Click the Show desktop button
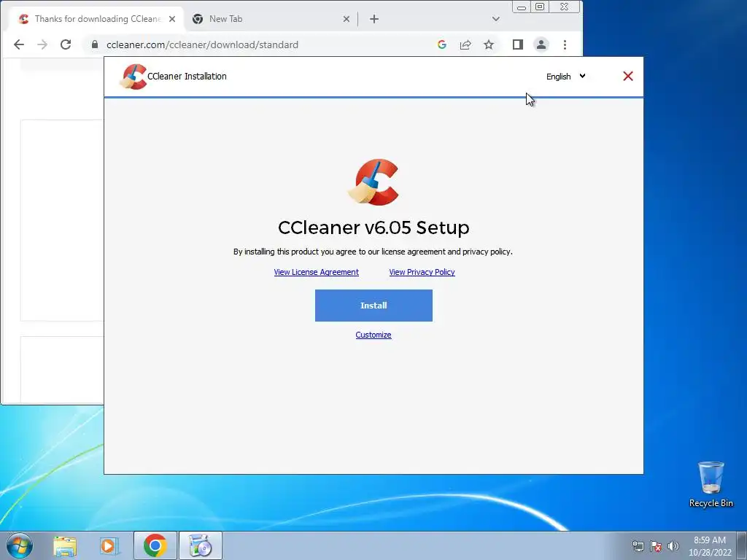 (742, 545)
